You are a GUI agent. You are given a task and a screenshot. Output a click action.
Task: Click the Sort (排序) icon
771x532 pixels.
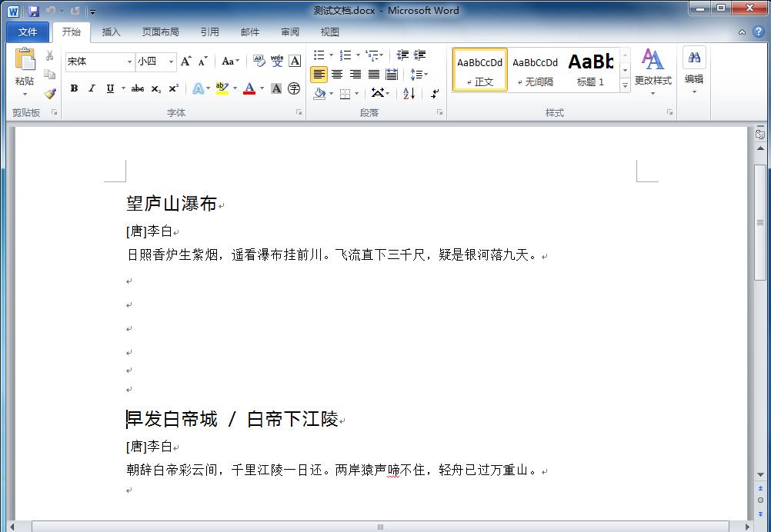pos(409,93)
